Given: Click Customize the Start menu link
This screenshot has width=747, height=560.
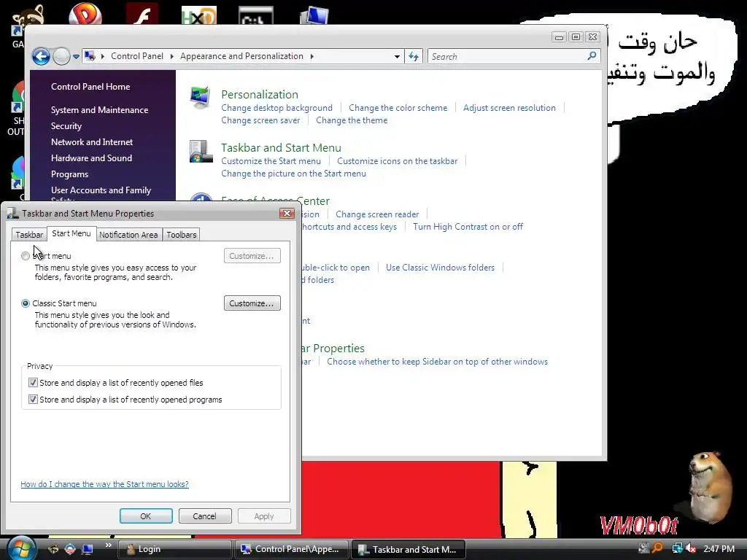Looking at the screenshot, I should [x=271, y=161].
